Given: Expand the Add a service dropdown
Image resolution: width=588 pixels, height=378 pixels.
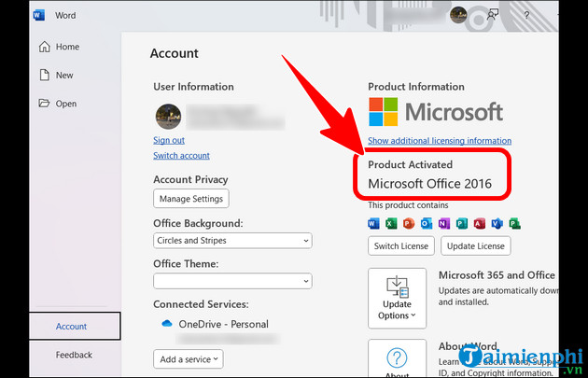Looking at the screenshot, I should click(189, 359).
